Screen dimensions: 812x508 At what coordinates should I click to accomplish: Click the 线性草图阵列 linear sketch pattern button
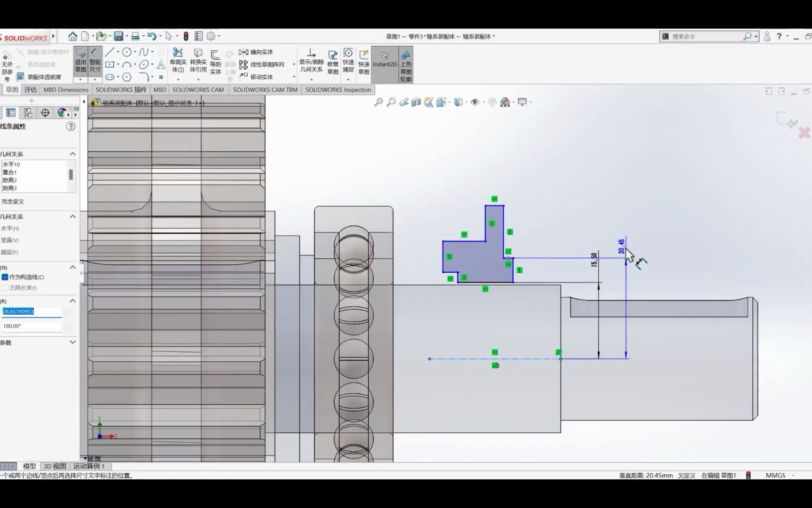tap(262, 64)
